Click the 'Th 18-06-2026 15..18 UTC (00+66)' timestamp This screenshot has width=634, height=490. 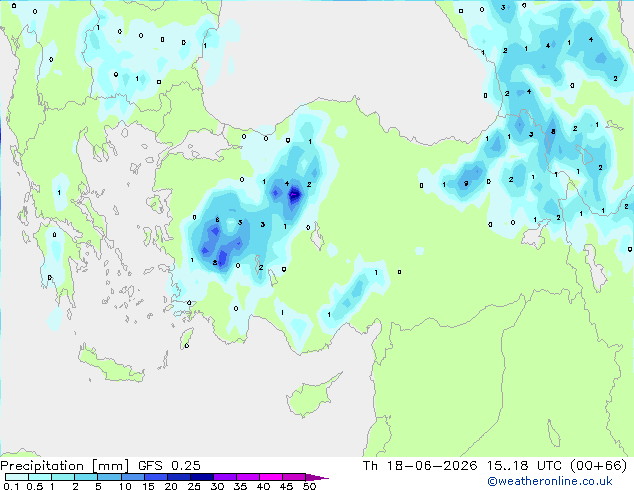click(x=495, y=466)
